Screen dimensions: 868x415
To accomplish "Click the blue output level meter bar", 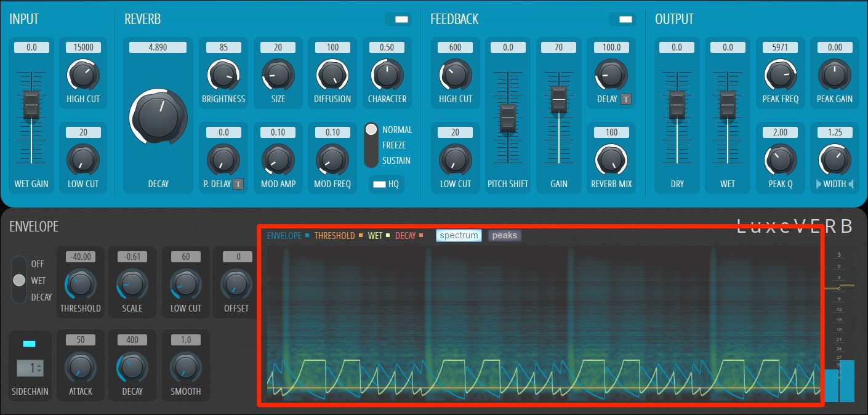I will (840, 381).
